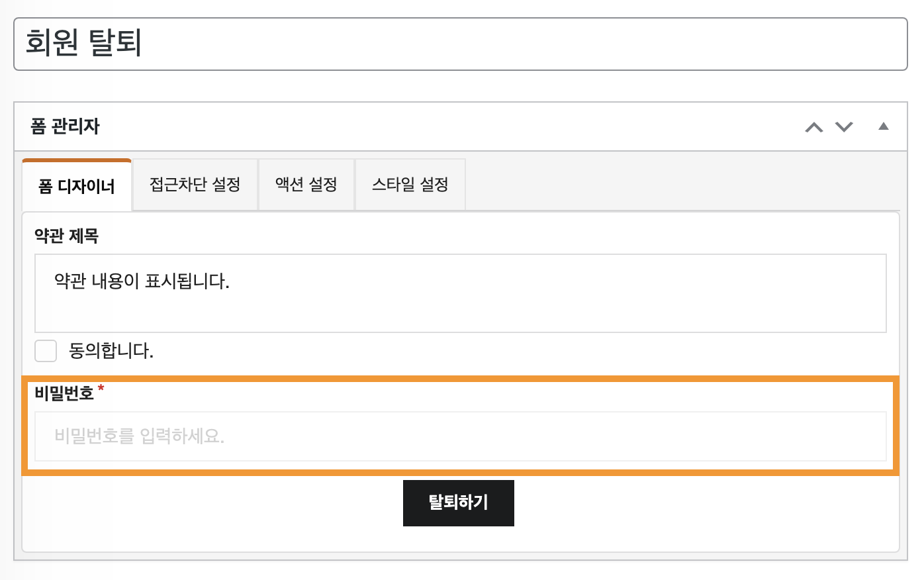Go to the 스타일 설정 tab
Screen dimensions: 924x580
tap(410, 185)
